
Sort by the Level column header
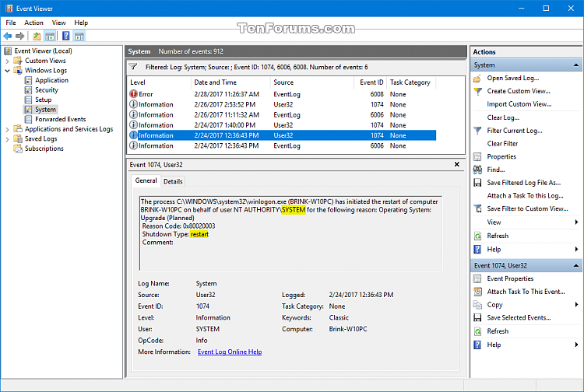click(159, 82)
